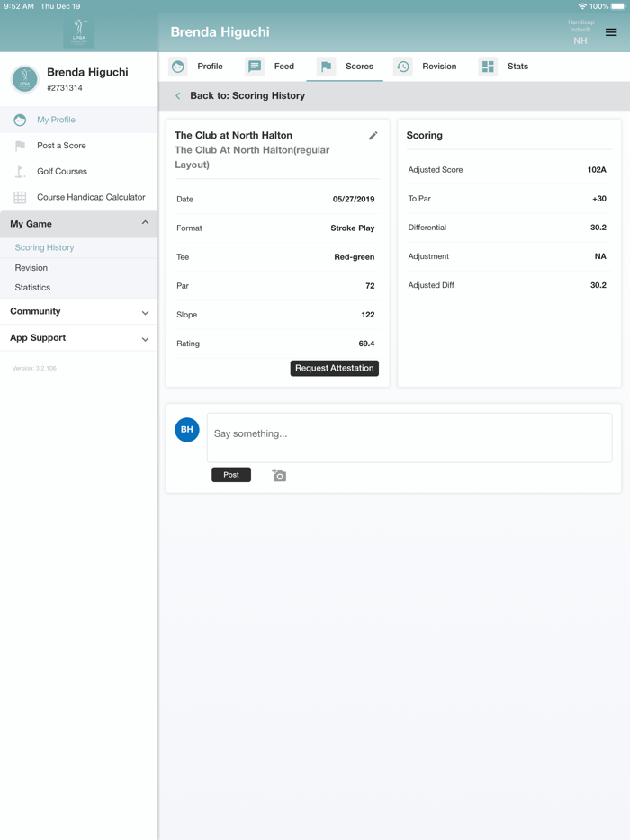
Task: Click the Say something comment field
Action: tap(409, 437)
